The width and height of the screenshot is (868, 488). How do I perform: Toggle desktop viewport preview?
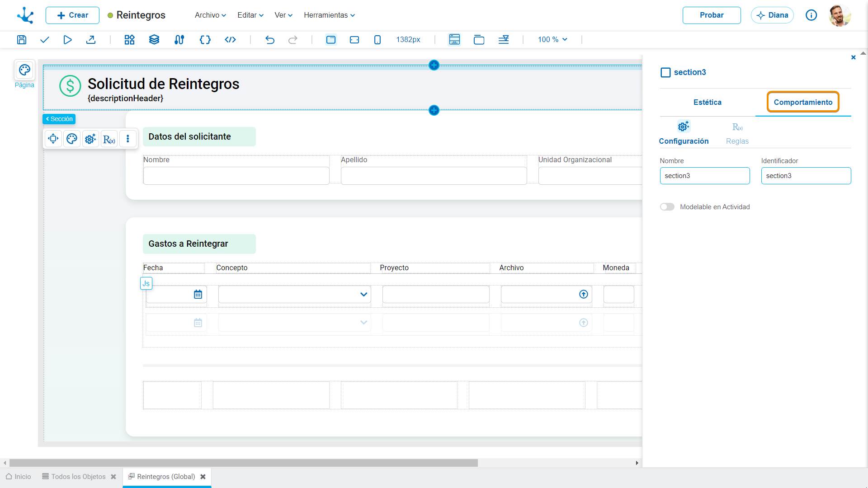[x=331, y=40]
